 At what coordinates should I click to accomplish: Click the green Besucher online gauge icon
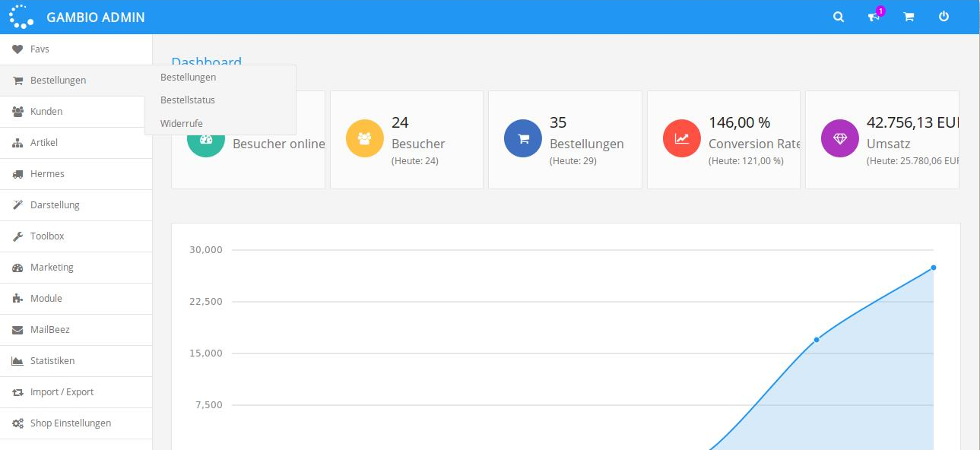(x=206, y=141)
